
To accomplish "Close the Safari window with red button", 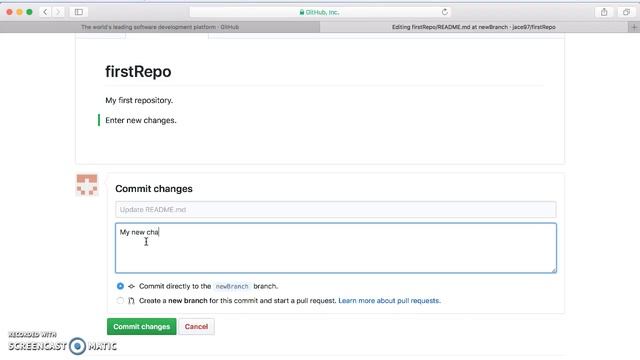I will tap(9, 12).
